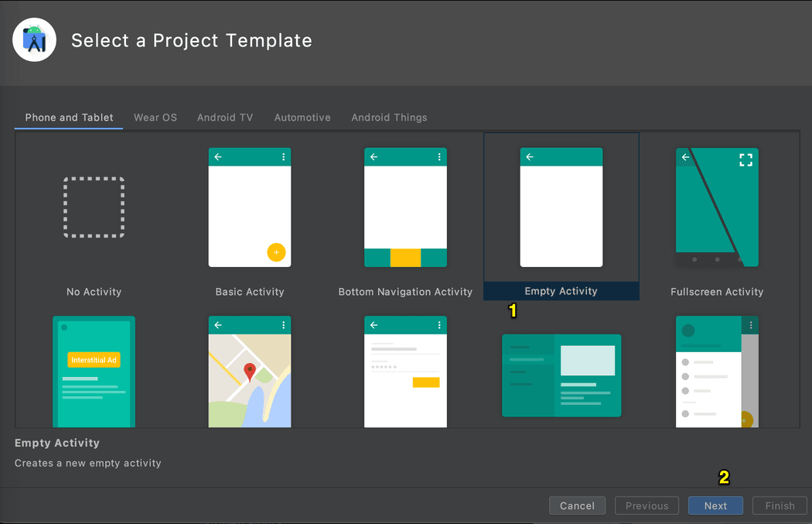Click the selected Empty Activity template
The width and height of the screenshot is (812, 524).
point(561,207)
